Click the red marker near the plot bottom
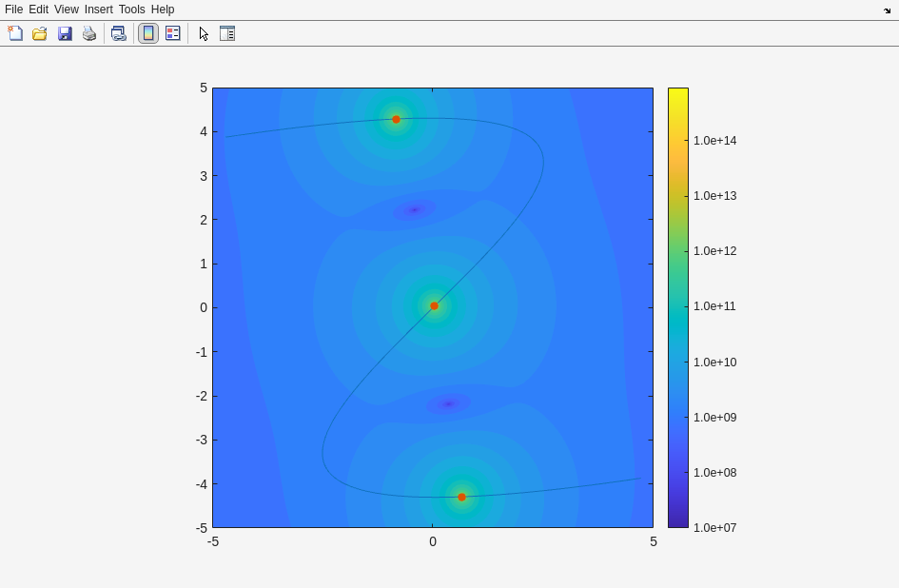The width and height of the screenshot is (899, 588). [x=462, y=497]
